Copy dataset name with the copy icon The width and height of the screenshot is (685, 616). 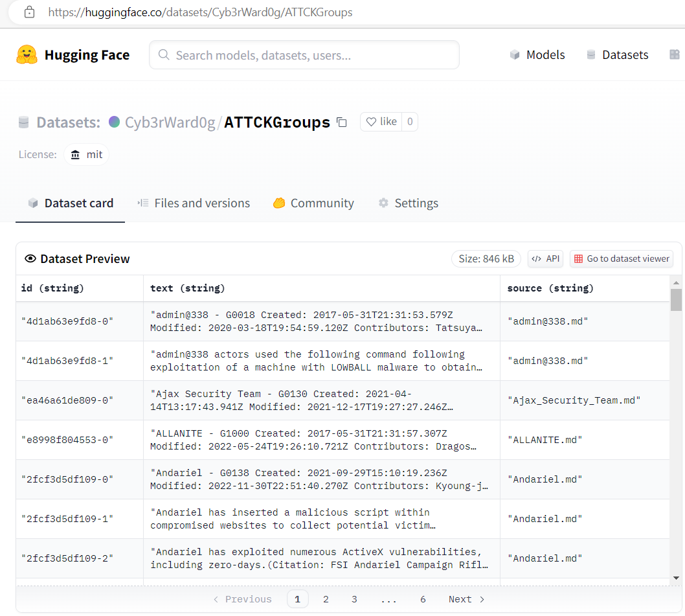tap(342, 122)
